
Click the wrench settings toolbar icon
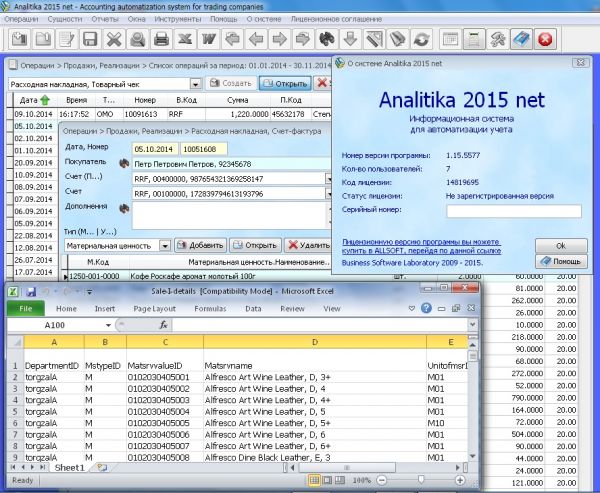497,39
